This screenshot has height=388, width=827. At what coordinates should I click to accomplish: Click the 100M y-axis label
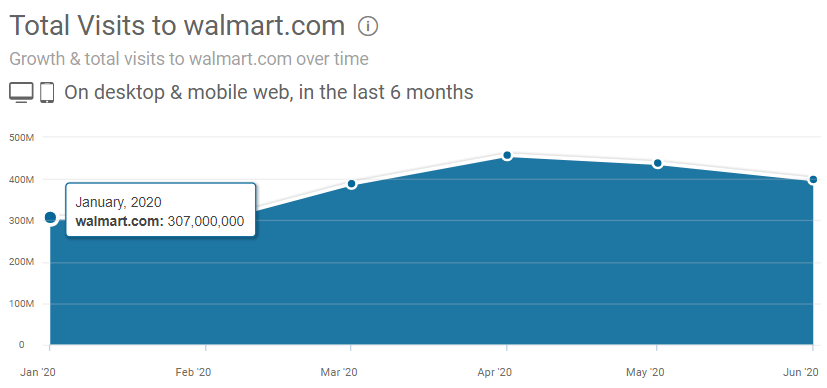click(x=22, y=304)
